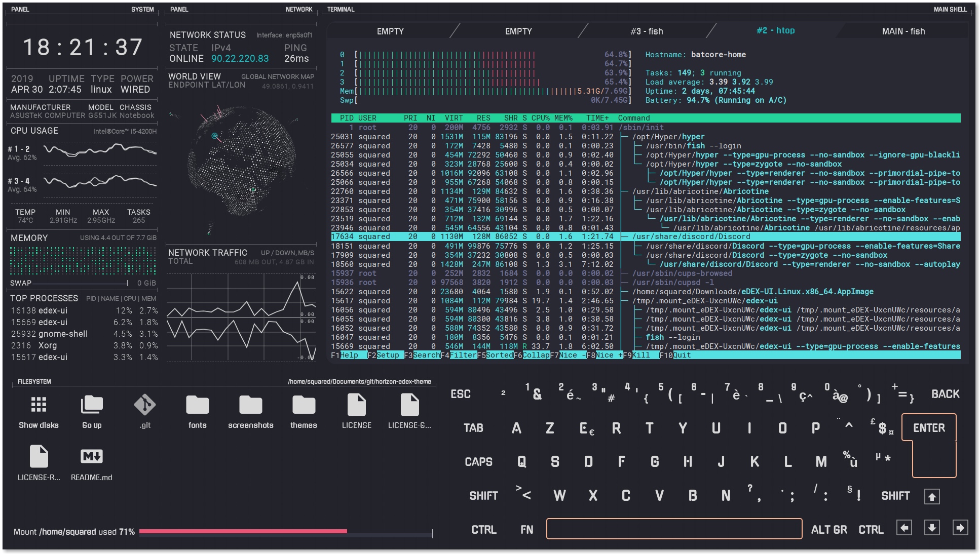Click the right arrow key on keyboard
980x554 pixels.
pyautogui.click(x=960, y=528)
